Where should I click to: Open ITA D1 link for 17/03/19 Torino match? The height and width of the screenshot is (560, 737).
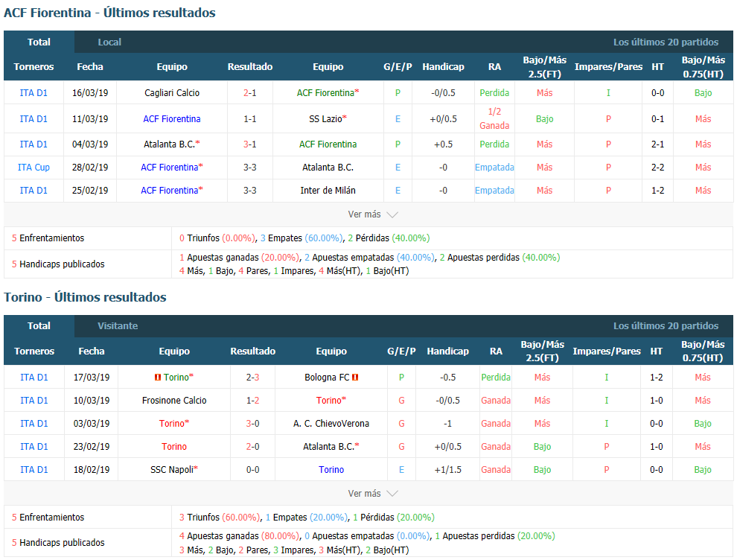(x=33, y=377)
